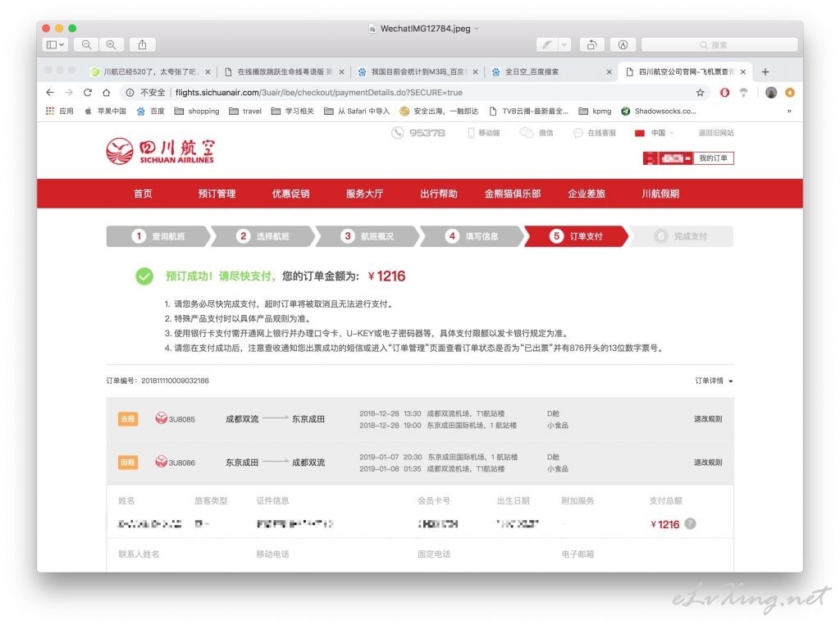Image resolution: width=840 pixels, height=625 pixels.
Task: Open the 百度 bookmark
Action: coord(151,112)
